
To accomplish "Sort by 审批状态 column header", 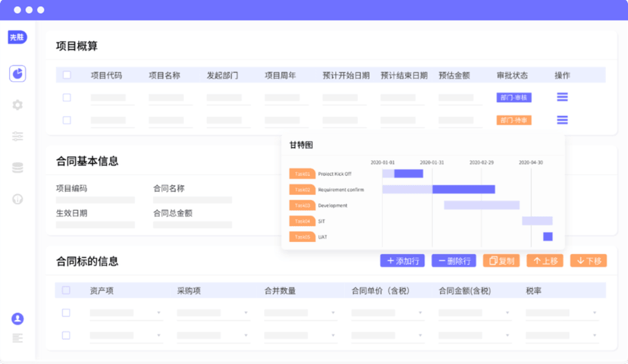I will pos(512,75).
